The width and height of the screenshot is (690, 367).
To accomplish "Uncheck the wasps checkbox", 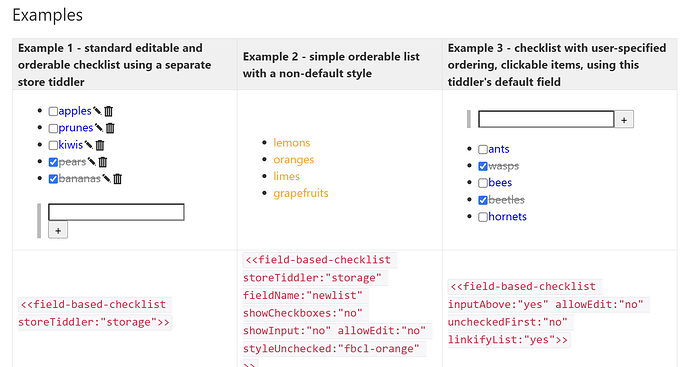I will (483, 166).
